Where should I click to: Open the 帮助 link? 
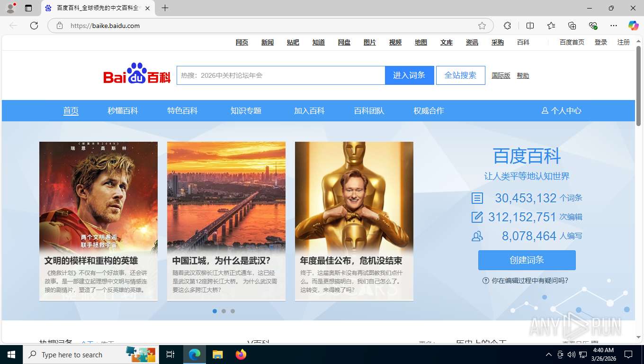523,76
